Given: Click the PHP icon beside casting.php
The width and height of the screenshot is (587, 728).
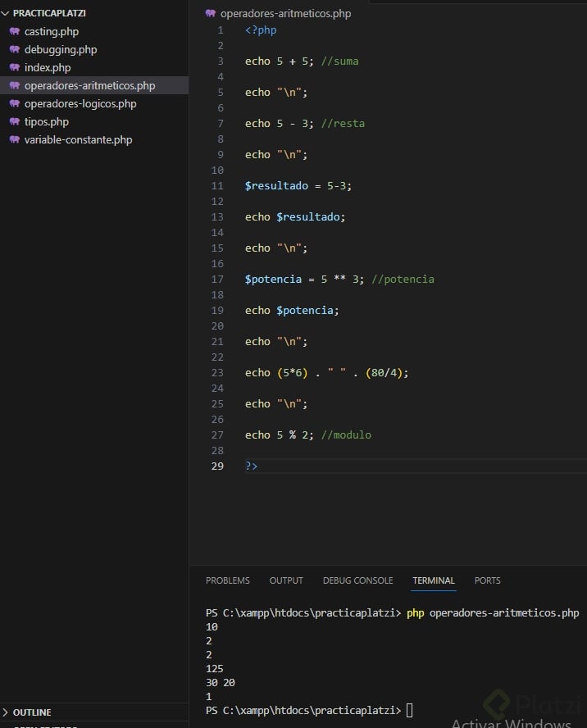Looking at the screenshot, I should click(x=14, y=31).
